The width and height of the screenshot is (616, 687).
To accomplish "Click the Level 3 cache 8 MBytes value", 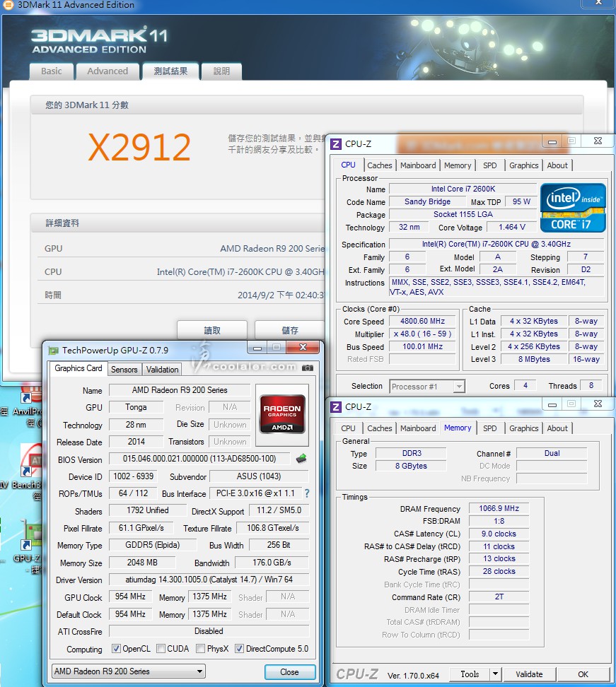I will (534, 359).
